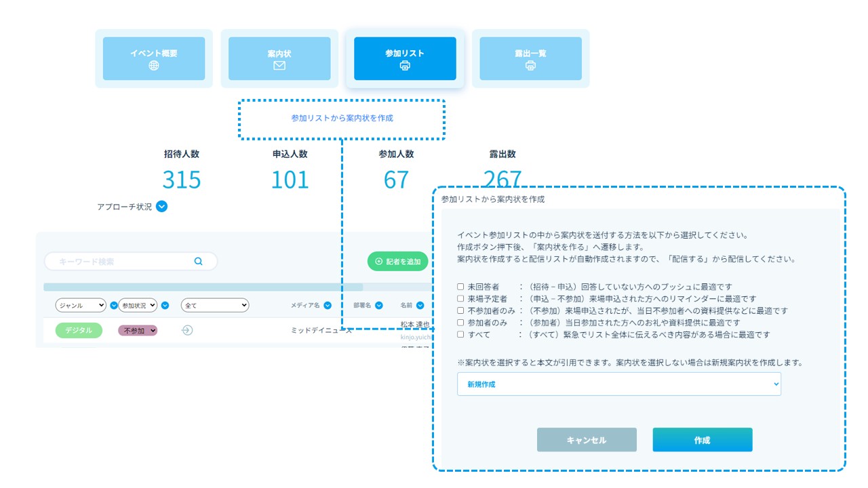The image size is (868, 488).
Task: Click the arrow-in-circle icon in the デジタル row
Action: (188, 330)
